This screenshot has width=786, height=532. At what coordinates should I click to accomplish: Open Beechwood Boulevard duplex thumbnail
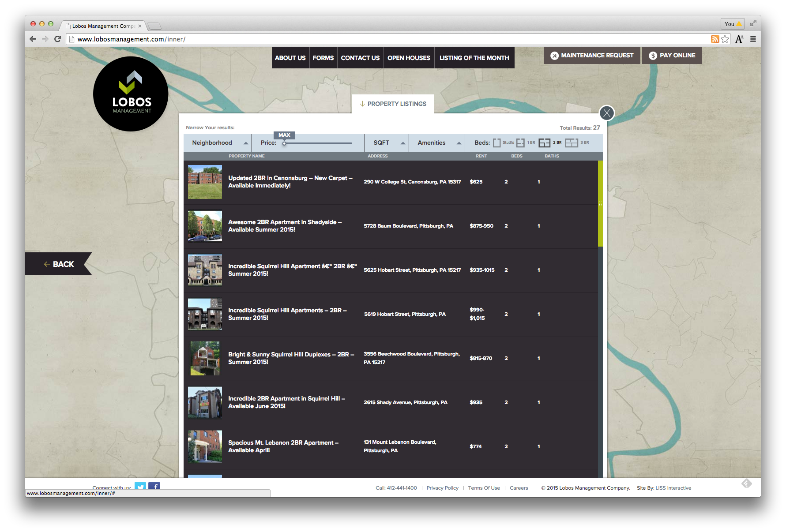(205, 358)
